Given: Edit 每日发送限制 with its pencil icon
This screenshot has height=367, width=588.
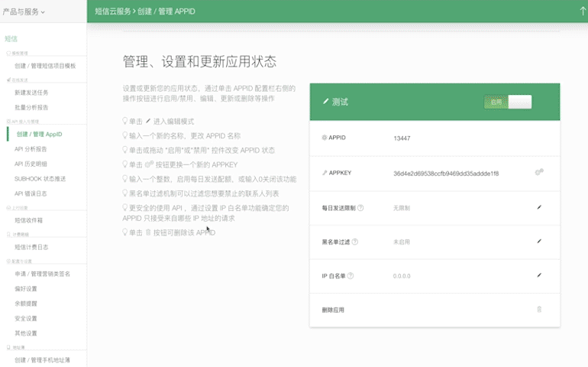Looking at the screenshot, I should tap(539, 207).
